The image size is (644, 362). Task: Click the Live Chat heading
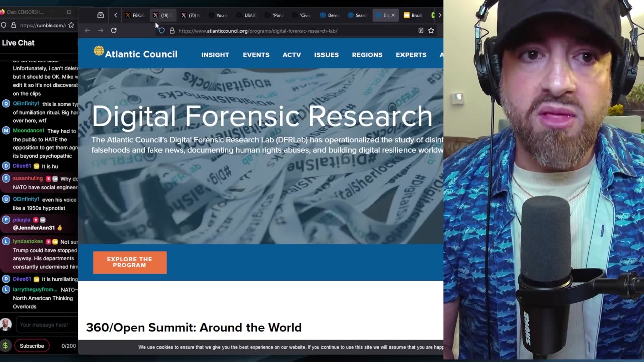coord(18,43)
